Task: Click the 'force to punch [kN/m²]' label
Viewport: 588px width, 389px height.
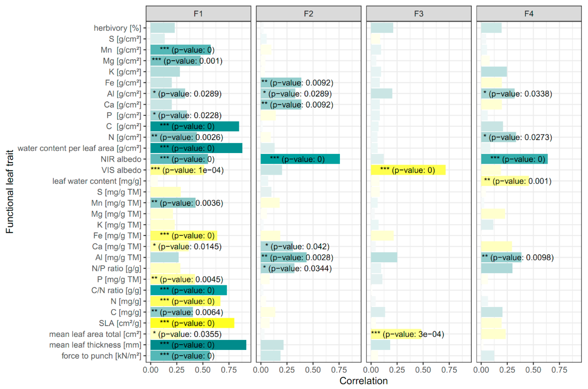Action: pyautogui.click(x=101, y=356)
